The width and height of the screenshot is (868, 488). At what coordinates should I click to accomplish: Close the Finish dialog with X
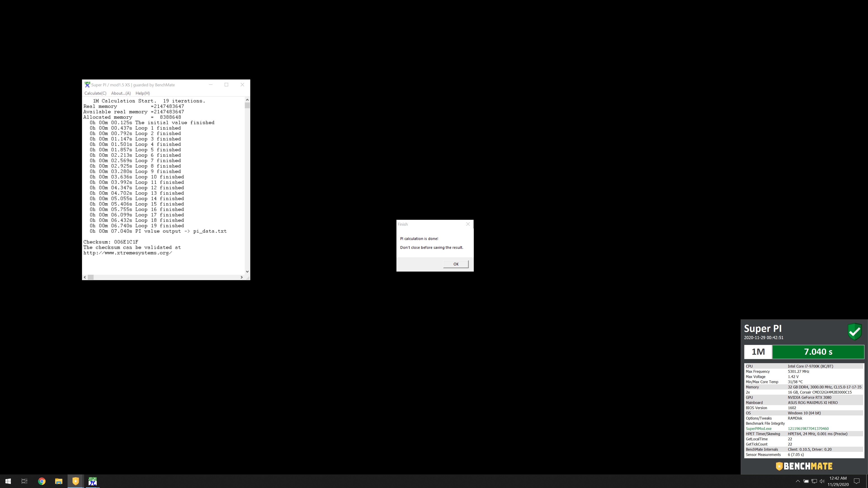pyautogui.click(x=468, y=224)
